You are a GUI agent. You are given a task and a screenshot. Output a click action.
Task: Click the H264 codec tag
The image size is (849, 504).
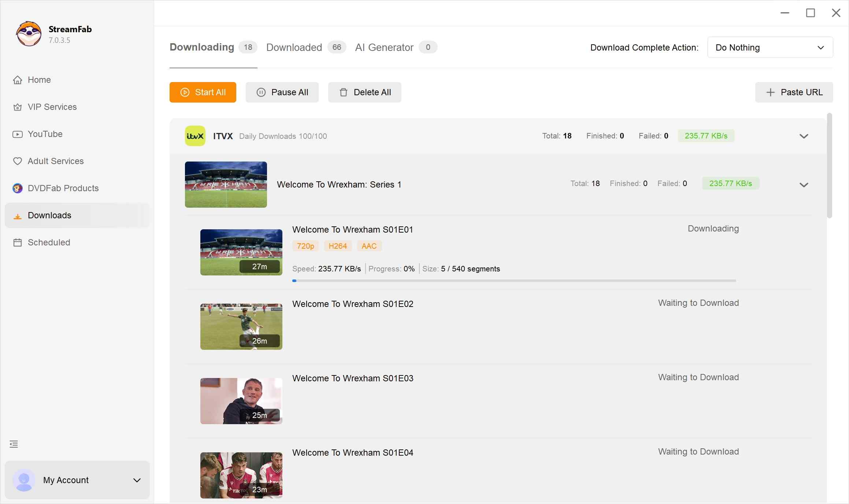pyautogui.click(x=338, y=246)
